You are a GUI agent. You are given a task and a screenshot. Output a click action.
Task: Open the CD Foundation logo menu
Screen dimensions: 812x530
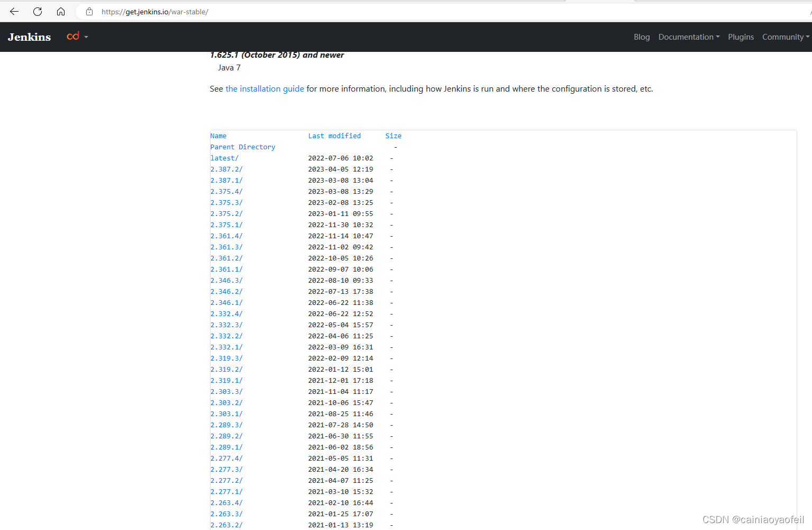tap(73, 36)
